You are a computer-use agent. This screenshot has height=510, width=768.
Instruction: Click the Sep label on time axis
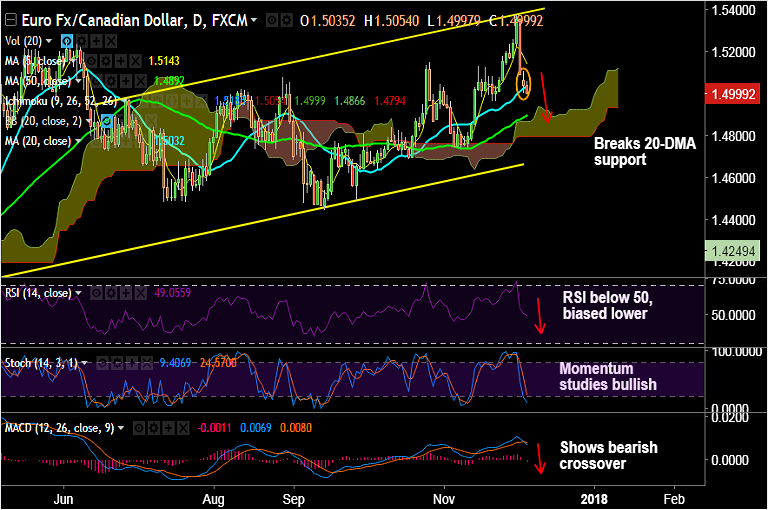click(x=293, y=499)
